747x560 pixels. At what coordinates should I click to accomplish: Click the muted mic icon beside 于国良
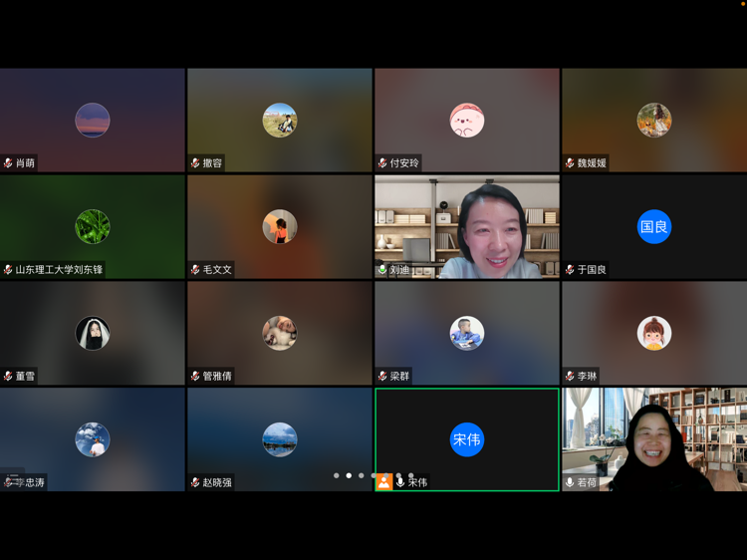click(x=570, y=270)
